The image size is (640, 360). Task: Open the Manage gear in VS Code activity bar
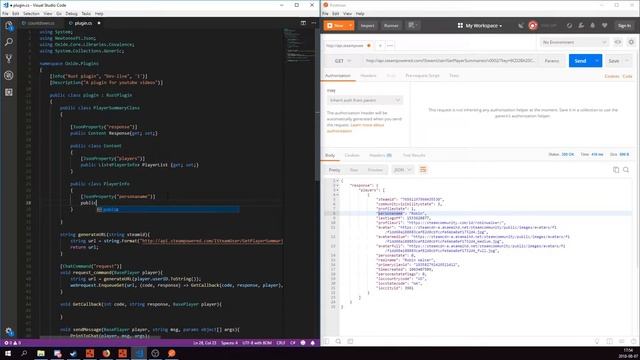pos(9,331)
